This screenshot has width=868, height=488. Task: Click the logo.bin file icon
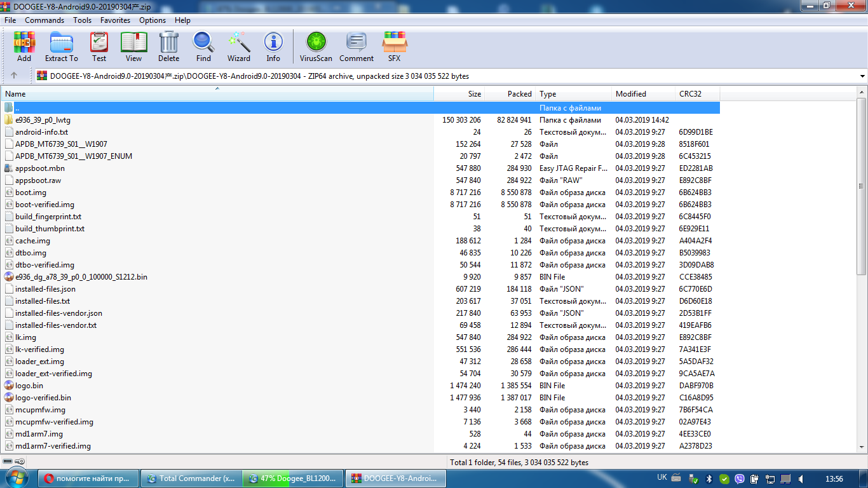9,386
